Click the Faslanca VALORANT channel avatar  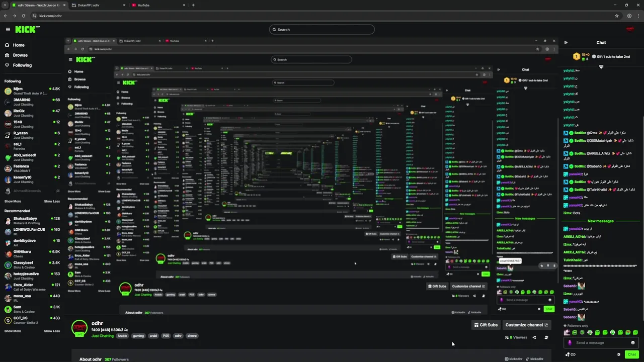[x=8, y=168]
